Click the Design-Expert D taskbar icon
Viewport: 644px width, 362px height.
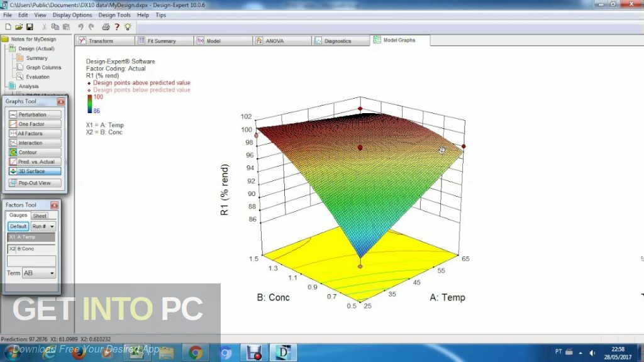(283, 353)
